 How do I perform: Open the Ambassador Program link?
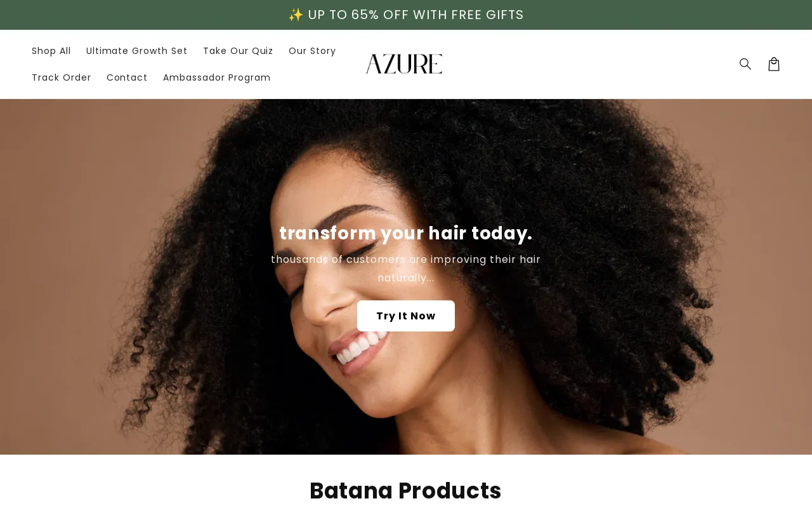point(217,77)
